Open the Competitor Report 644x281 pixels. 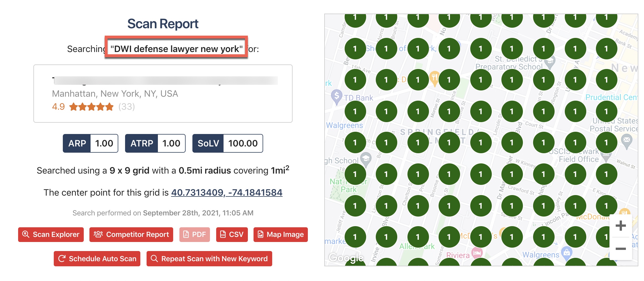pyautogui.click(x=131, y=235)
